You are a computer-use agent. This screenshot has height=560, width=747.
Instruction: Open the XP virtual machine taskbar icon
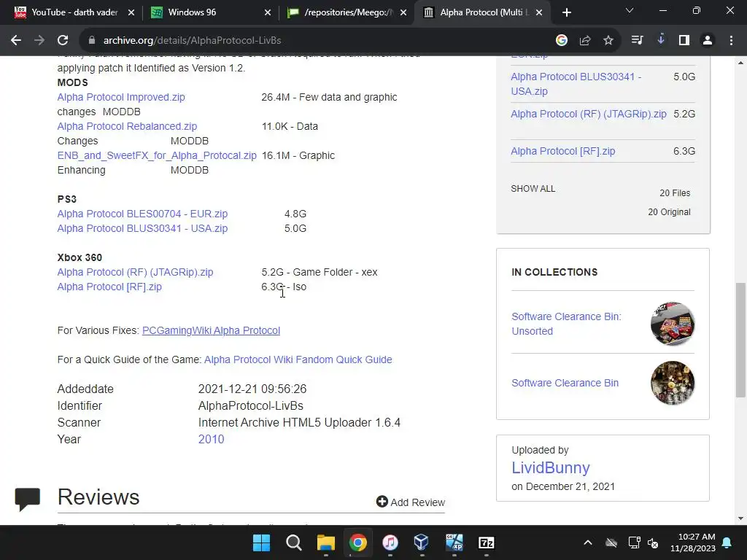[x=454, y=542]
